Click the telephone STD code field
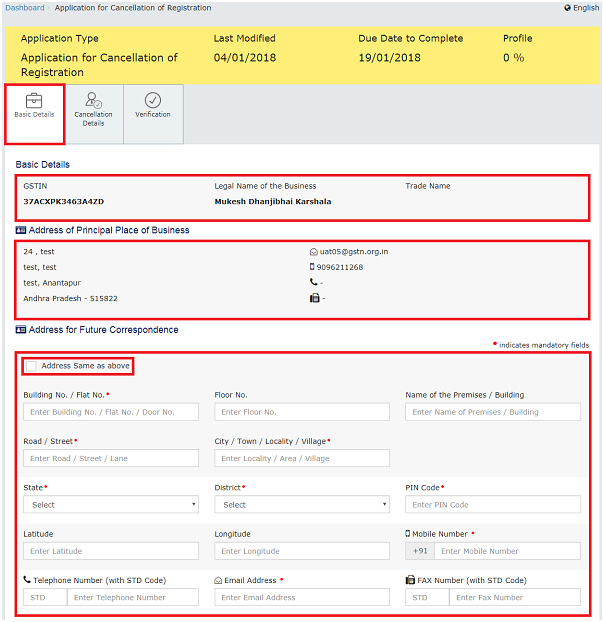 click(45, 597)
